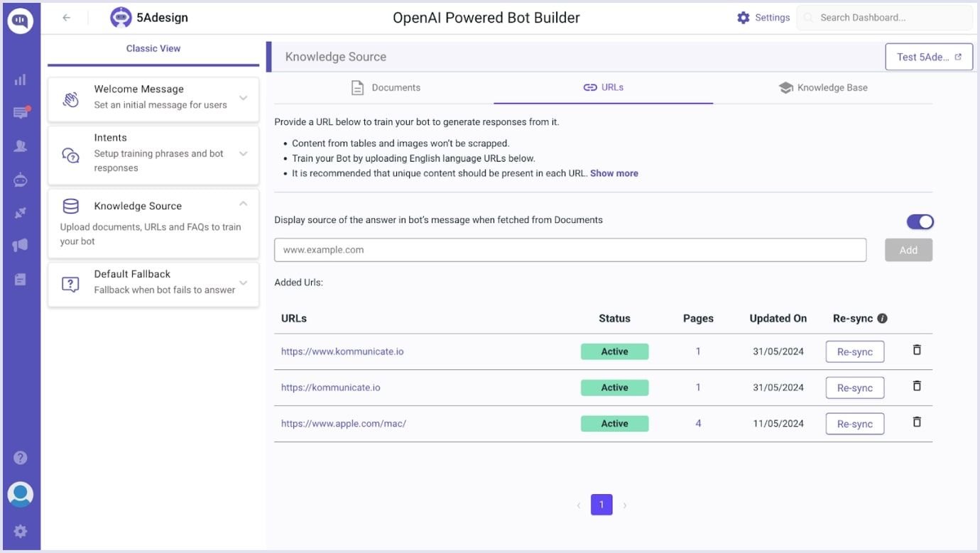Select the URLs tab
The width and height of the screenshot is (980, 553).
603,88
